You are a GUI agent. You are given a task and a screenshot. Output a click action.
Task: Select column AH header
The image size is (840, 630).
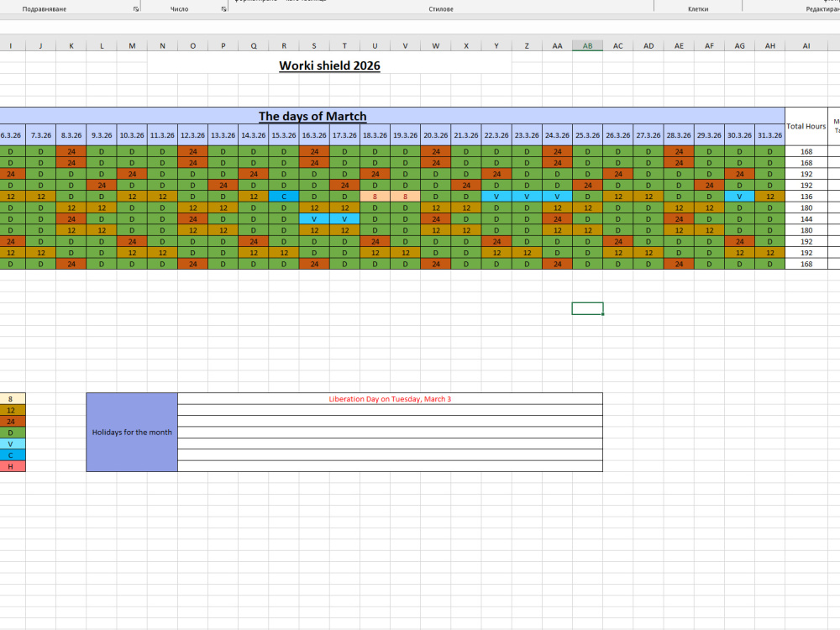769,46
